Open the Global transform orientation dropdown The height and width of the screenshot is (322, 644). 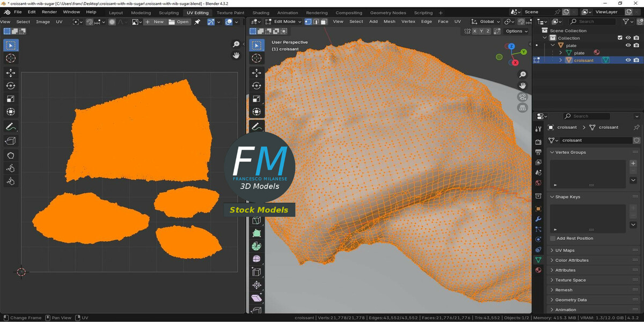[486, 21]
